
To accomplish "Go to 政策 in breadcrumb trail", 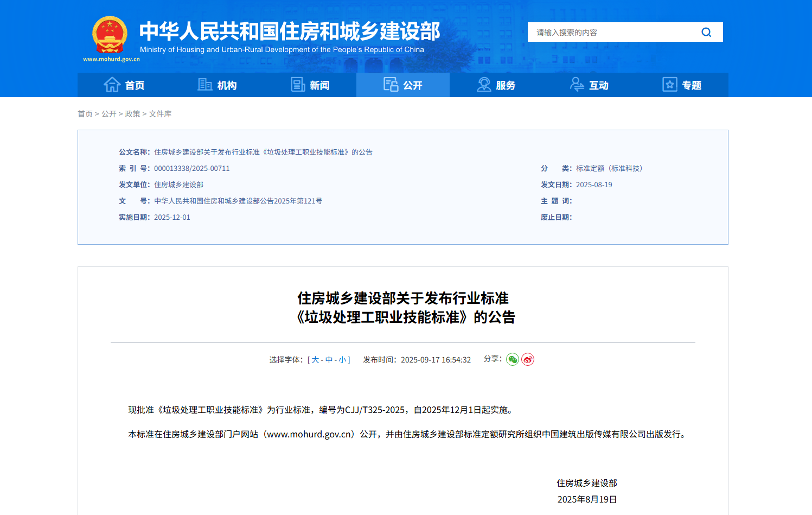I will (x=132, y=114).
